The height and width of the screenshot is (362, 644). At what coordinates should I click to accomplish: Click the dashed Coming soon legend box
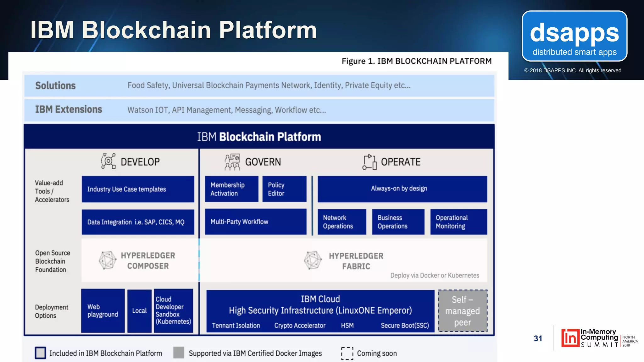(x=347, y=353)
